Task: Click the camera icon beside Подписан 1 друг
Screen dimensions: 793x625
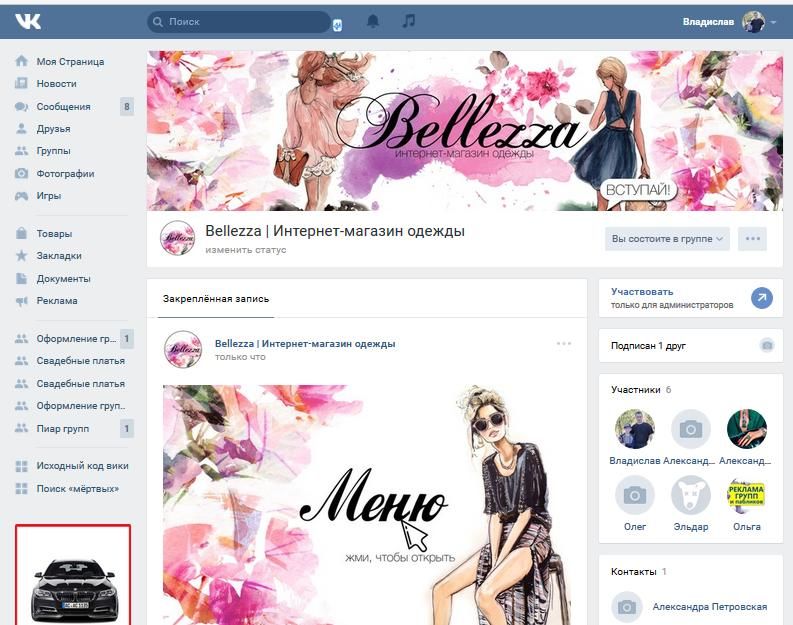Action: pos(767,345)
